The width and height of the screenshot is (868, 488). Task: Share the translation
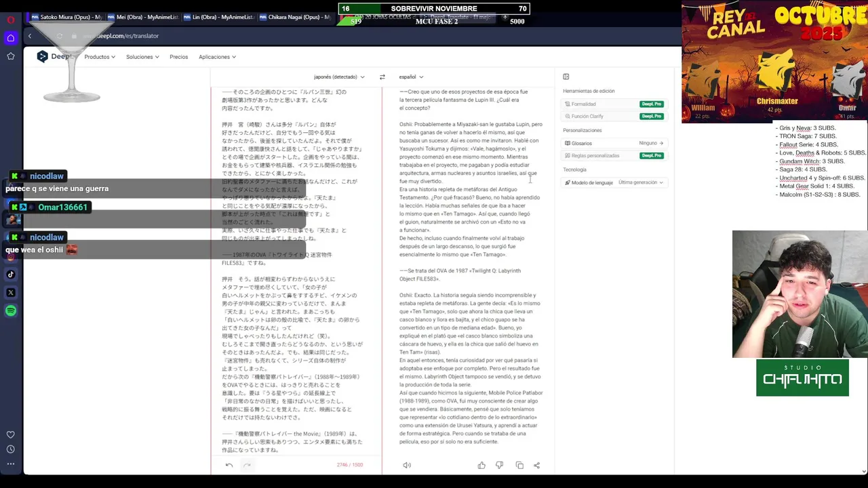536,465
